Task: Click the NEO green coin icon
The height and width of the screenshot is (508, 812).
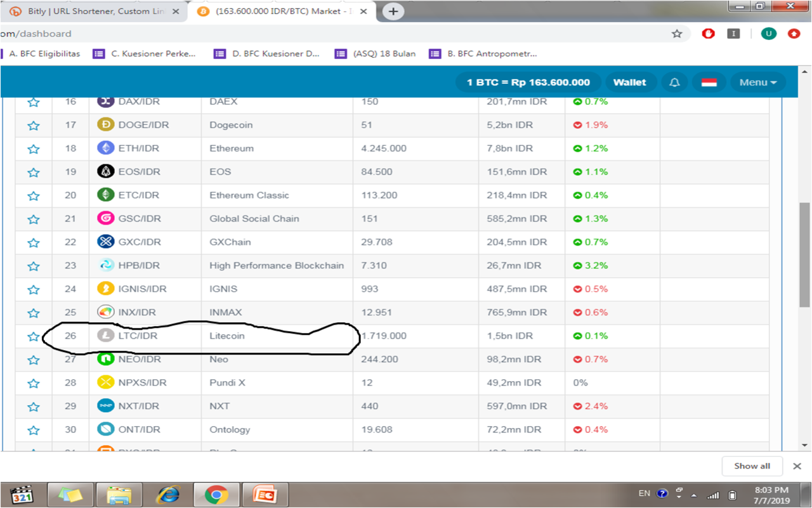Action: [106, 360]
